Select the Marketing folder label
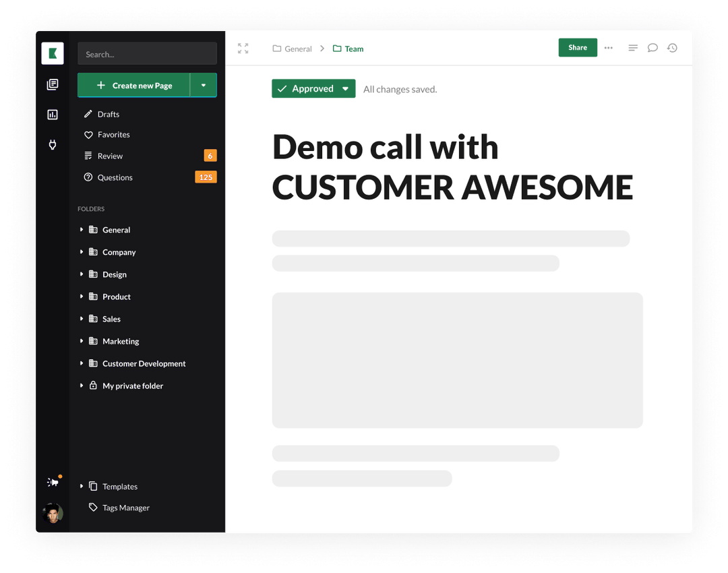The height and width of the screenshot is (573, 728). [121, 341]
